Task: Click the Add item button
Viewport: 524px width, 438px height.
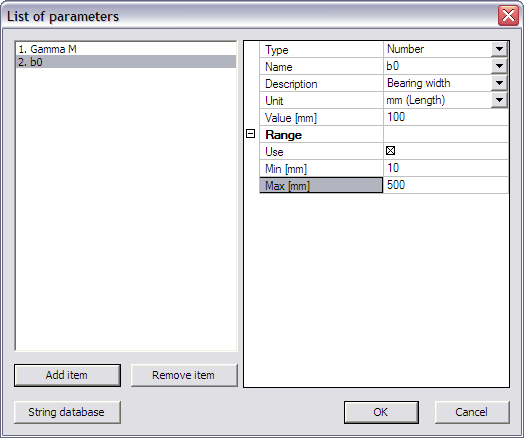Action: tap(67, 375)
